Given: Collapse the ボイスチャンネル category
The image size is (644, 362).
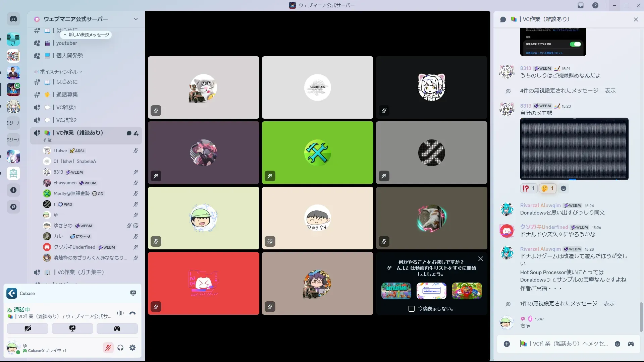Looking at the screenshot, I should pos(59,72).
